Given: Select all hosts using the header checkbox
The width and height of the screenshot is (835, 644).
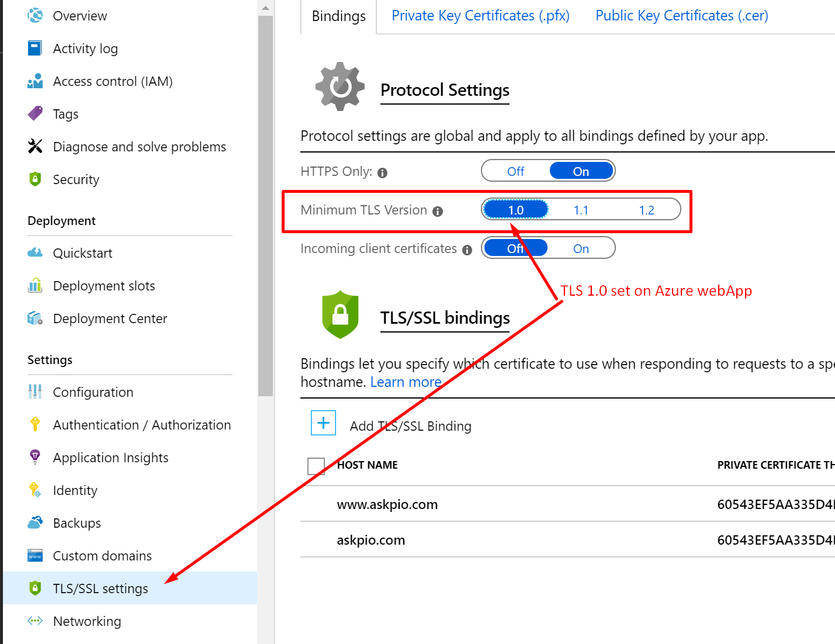Looking at the screenshot, I should point(316,465).
